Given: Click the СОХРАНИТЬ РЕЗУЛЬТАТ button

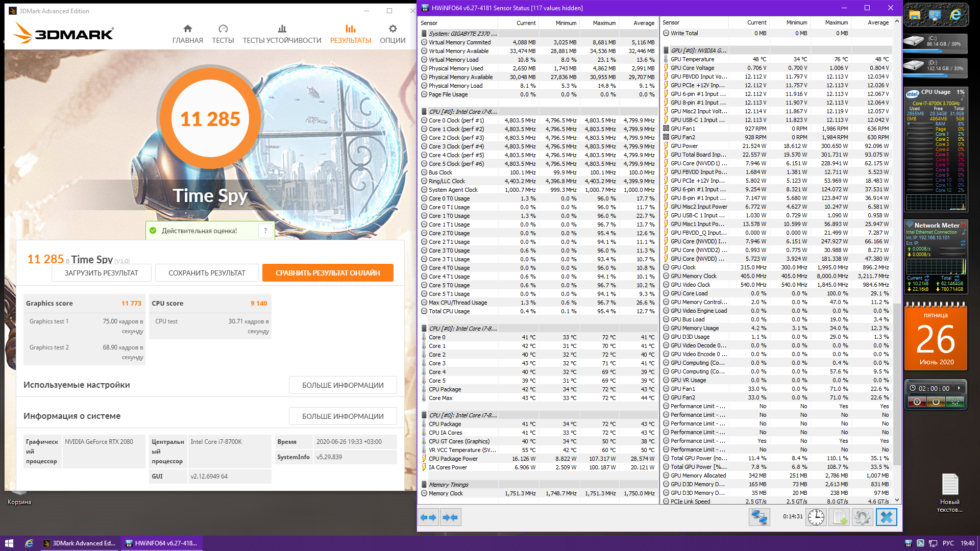Looking at the screenshot, I should click(207, 273).
